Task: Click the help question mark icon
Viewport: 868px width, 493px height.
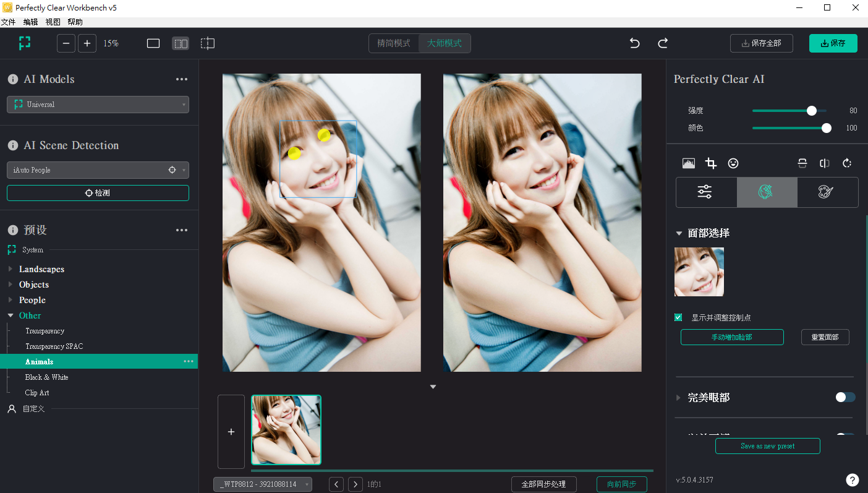Action: (x=852, y=479)
